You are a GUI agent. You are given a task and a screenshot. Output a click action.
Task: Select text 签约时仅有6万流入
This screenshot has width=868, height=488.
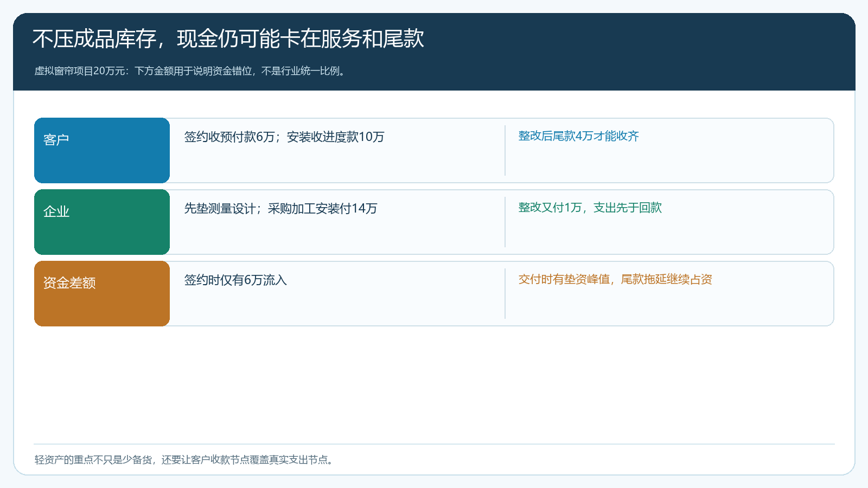click(x=235, y=280)
